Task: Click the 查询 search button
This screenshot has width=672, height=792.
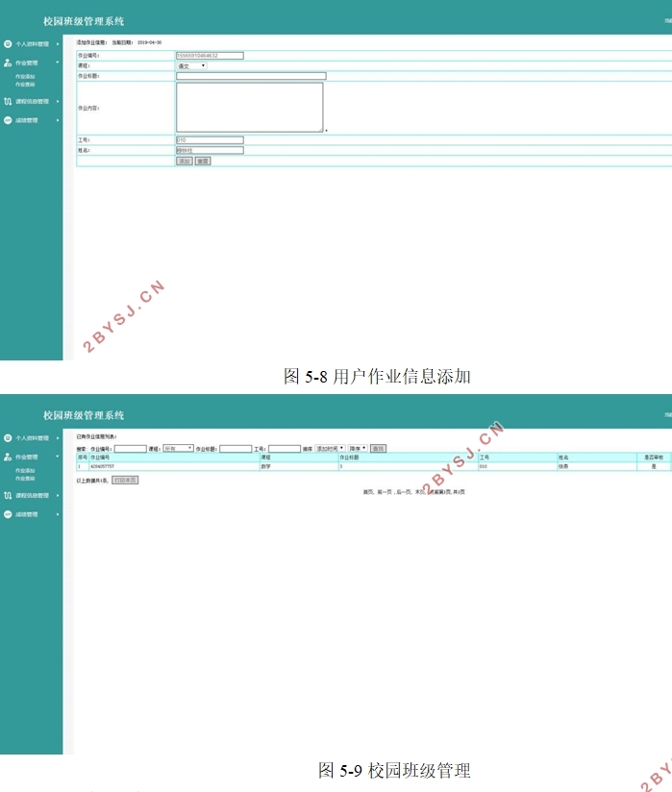Action: coord(378,448)
